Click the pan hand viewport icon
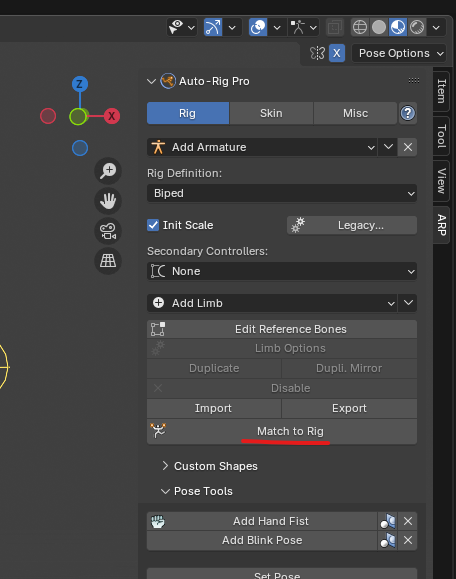 108,201
